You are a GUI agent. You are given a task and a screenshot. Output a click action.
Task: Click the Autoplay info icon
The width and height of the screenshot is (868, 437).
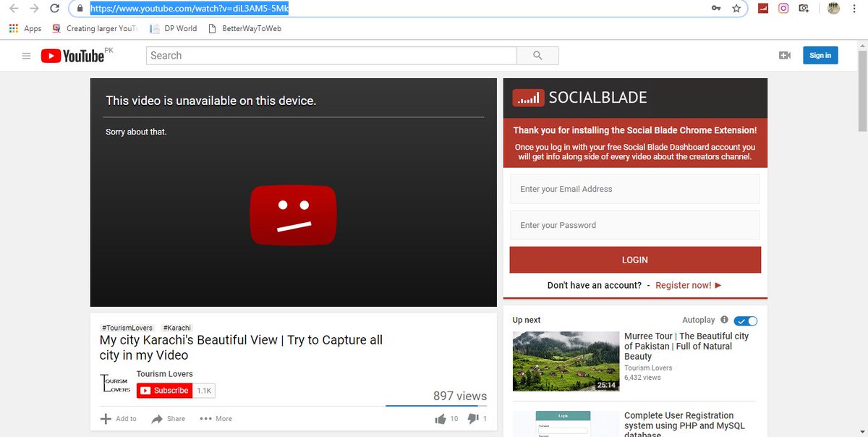tap(724, 320)
